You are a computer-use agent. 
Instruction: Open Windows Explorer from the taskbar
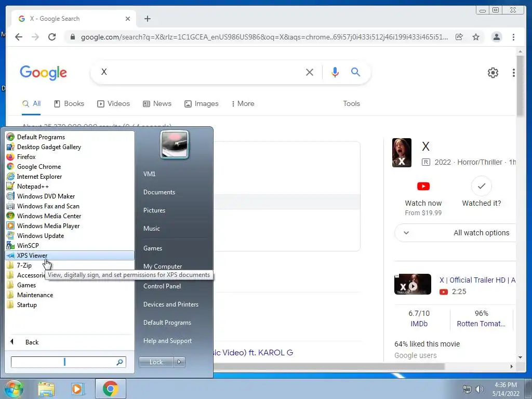coord(46,389)
